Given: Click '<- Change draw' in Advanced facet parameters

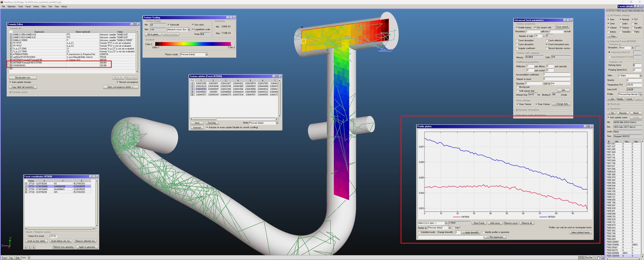Looking at the screenshot, I should [x=561, y=104].
